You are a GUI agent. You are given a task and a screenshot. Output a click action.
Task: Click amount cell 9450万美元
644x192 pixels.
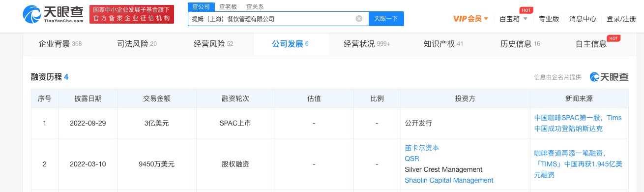[157, 164]
